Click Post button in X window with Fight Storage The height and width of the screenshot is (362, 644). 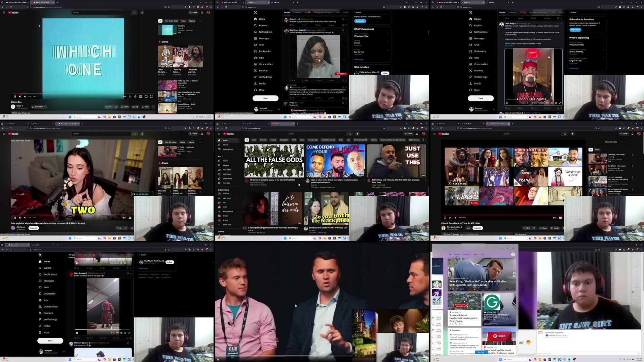(50, 340)
